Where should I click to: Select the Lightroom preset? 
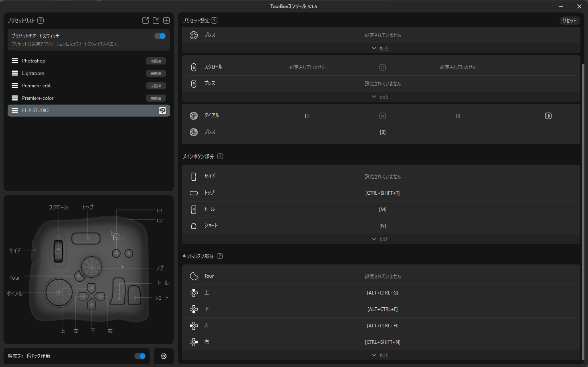click(89, 73)
